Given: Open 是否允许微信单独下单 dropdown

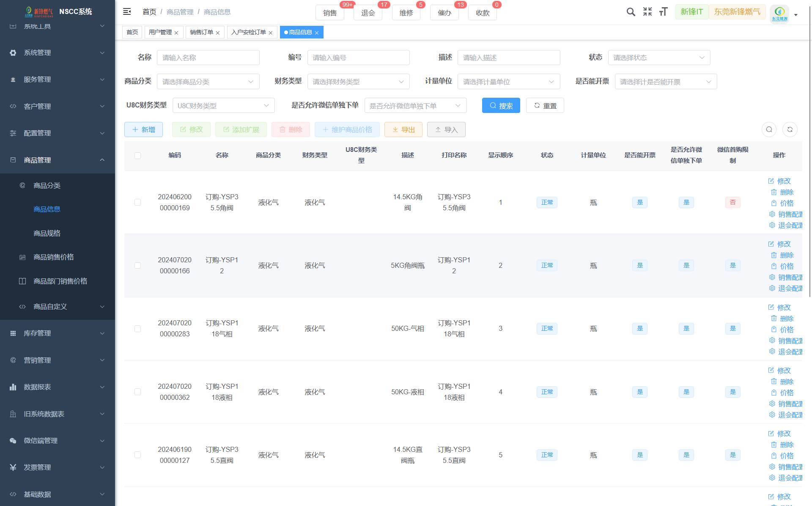Looking at the screenshot, I should point(415,106).
